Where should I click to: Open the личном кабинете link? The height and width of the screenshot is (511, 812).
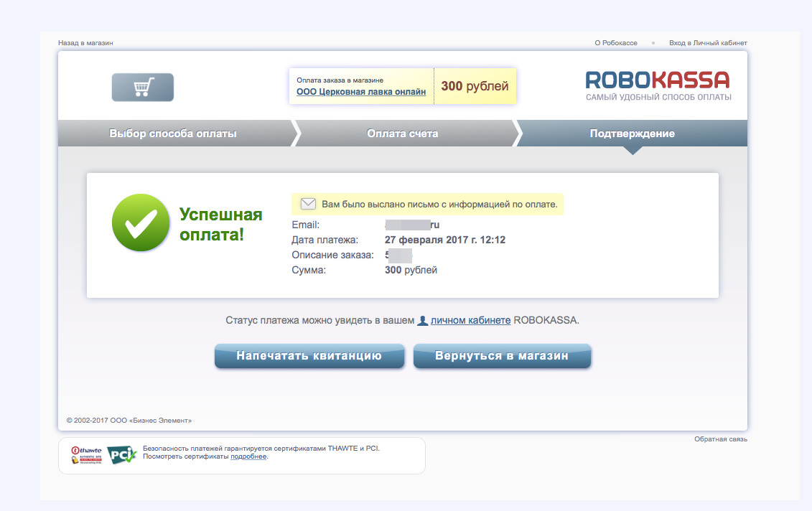[470, 321]
